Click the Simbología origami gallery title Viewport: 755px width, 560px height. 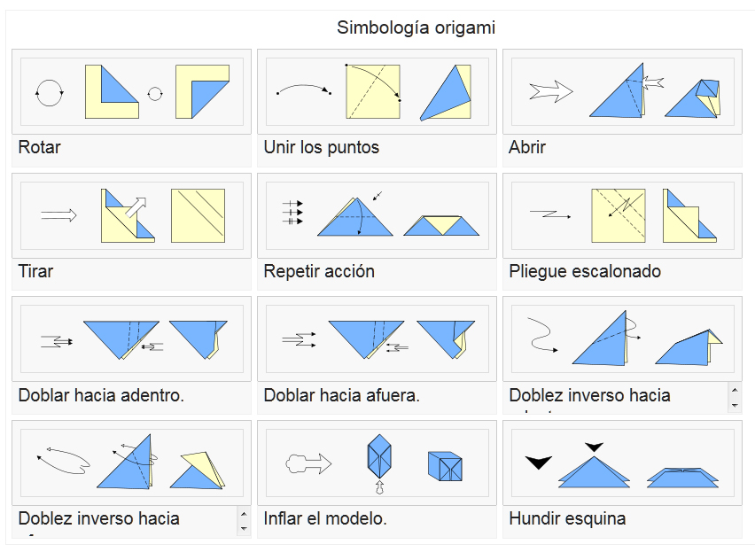coord(416,27)
